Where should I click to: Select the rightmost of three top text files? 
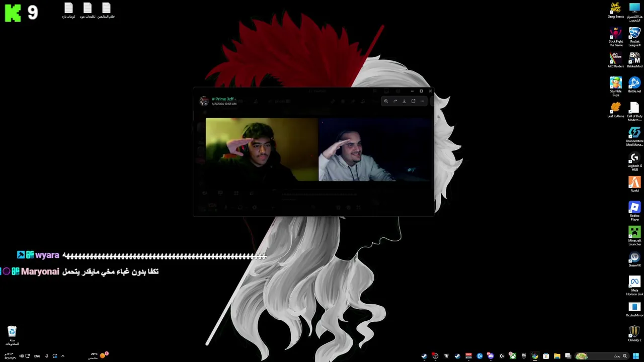pyautogui.click(x=106, y=11)
